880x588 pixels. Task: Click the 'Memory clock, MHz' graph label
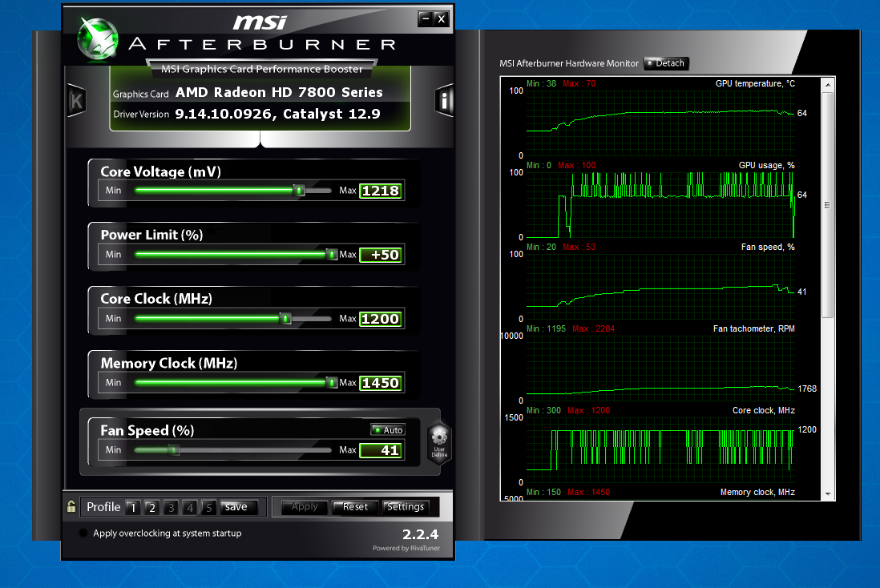[757, 492]
